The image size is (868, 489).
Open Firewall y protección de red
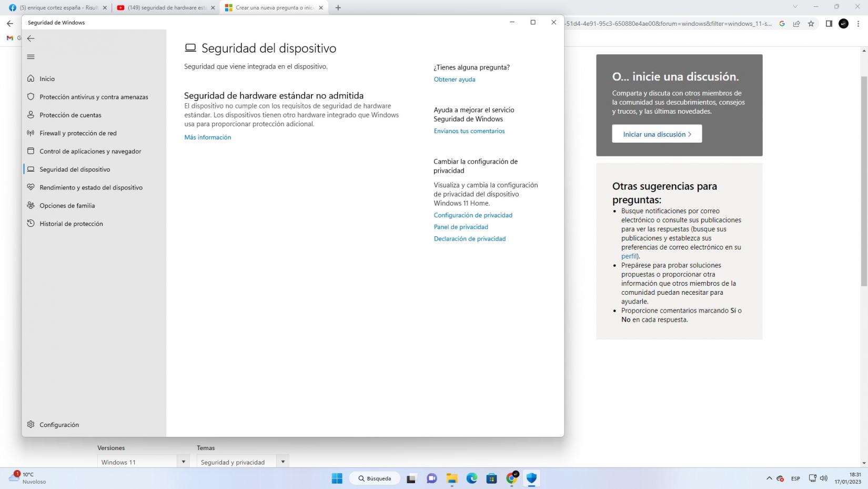click(94, 133)
